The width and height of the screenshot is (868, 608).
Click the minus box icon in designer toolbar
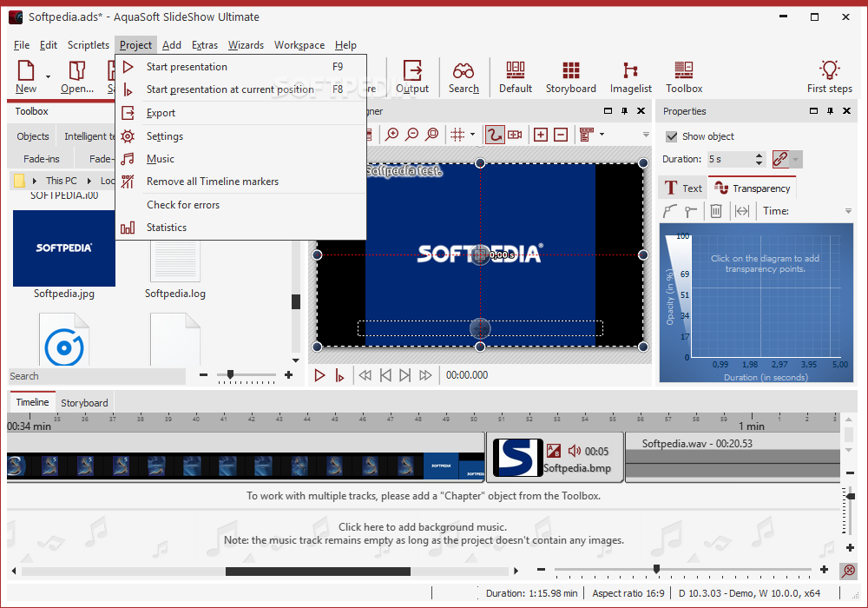click(x=561, y=135)
